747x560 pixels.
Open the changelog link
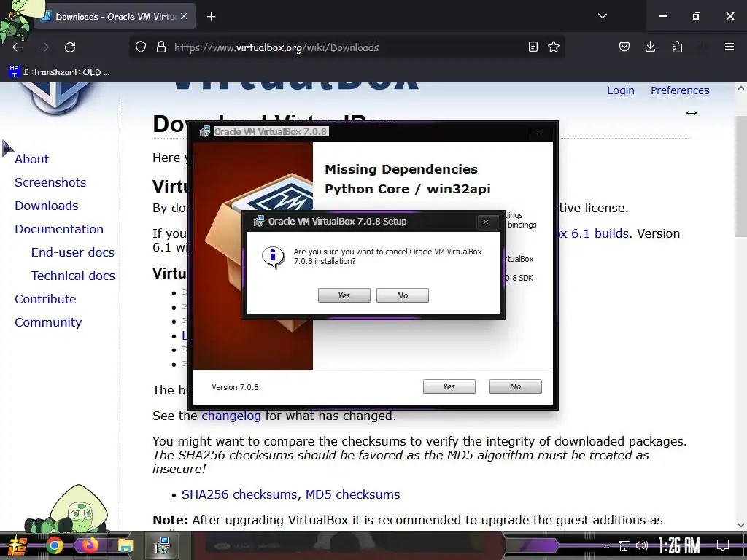point(231,416)
